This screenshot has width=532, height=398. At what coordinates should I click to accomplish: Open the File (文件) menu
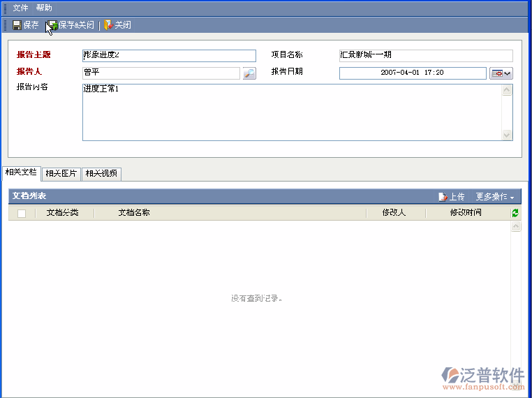pos(20,8)
